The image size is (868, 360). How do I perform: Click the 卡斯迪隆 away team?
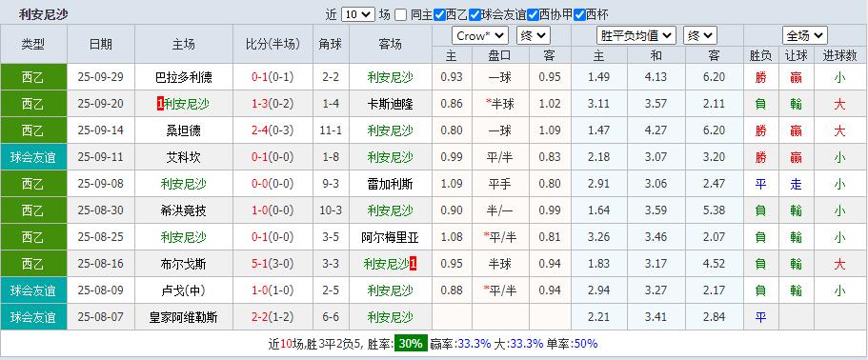point(391,104)
